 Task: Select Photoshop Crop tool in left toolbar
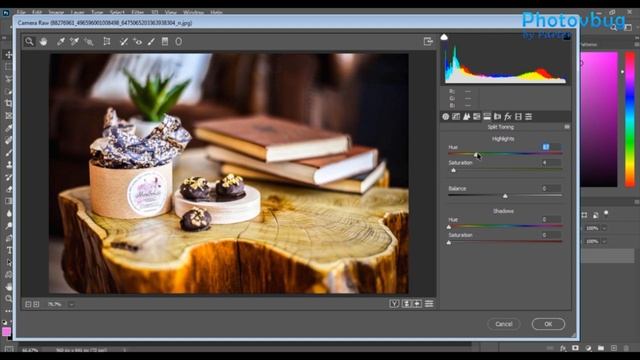pyautogui.click(x=8, y=103)
